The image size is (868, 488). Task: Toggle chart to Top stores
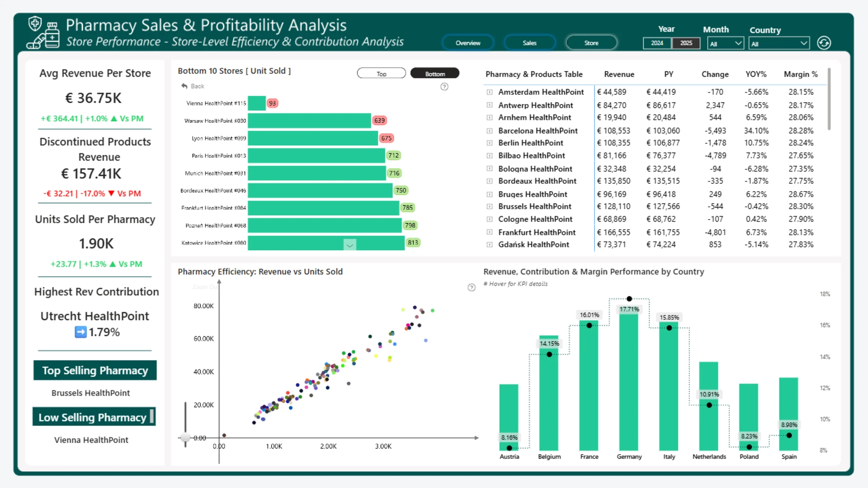382,74
